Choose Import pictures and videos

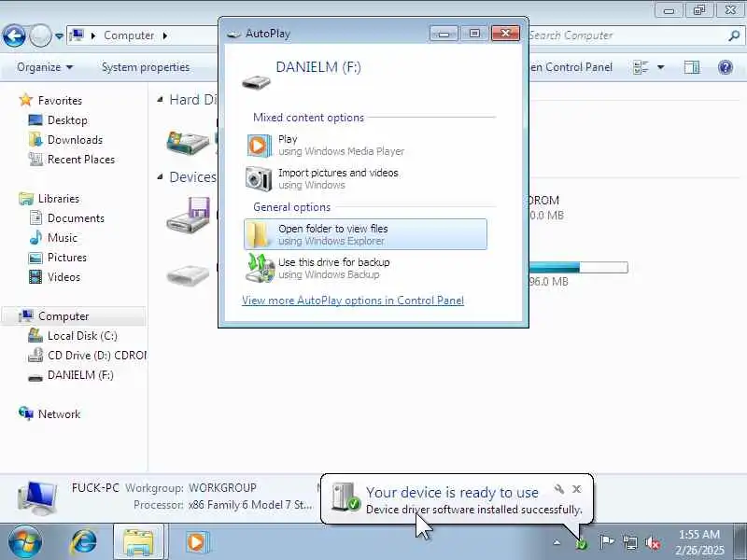click(x=365, y=178)
